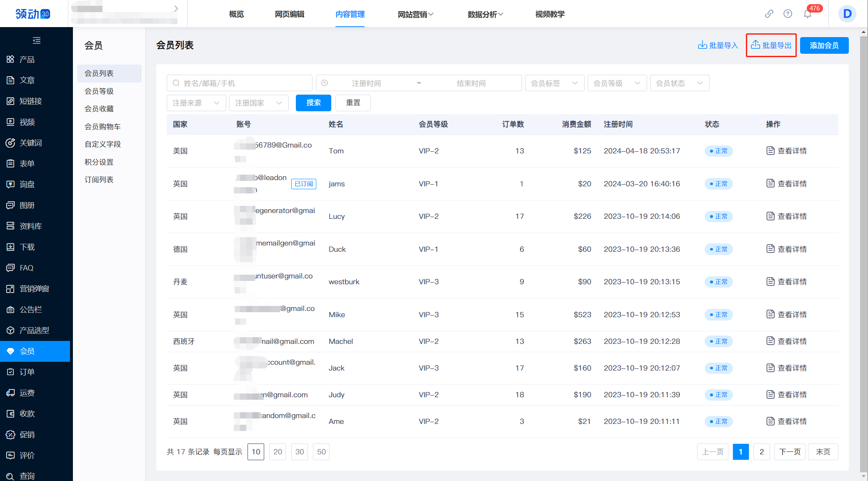
Task: Click the notification bell showing 476
Action: [x=807, y=13]
